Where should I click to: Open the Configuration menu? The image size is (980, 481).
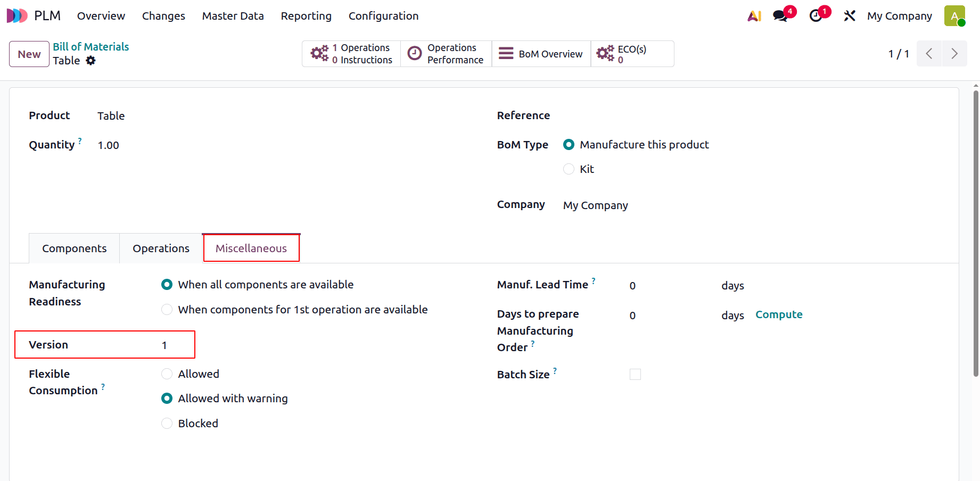click(383, 16)
